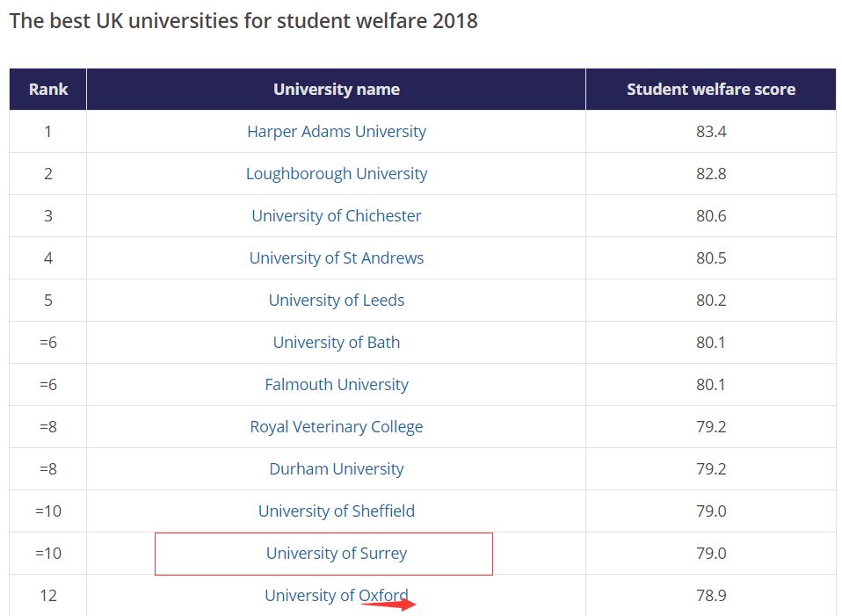Select the 78.9 score cell

pos(711,596)
